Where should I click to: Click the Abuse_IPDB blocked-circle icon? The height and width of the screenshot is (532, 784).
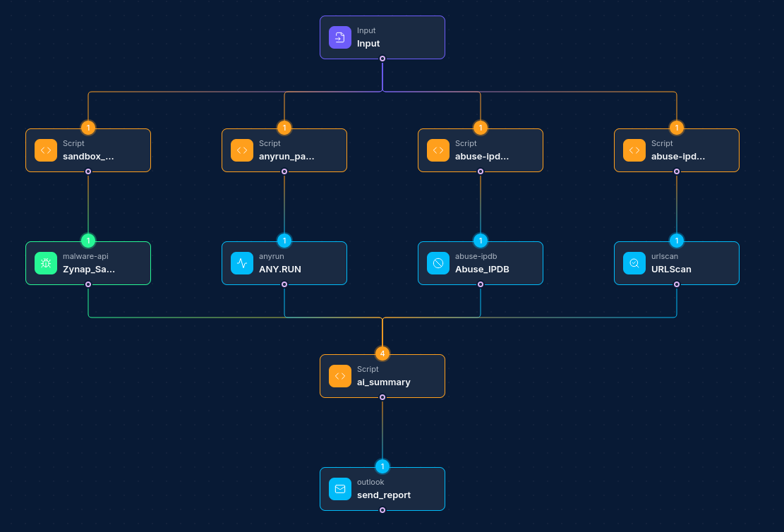click(438, 263)
